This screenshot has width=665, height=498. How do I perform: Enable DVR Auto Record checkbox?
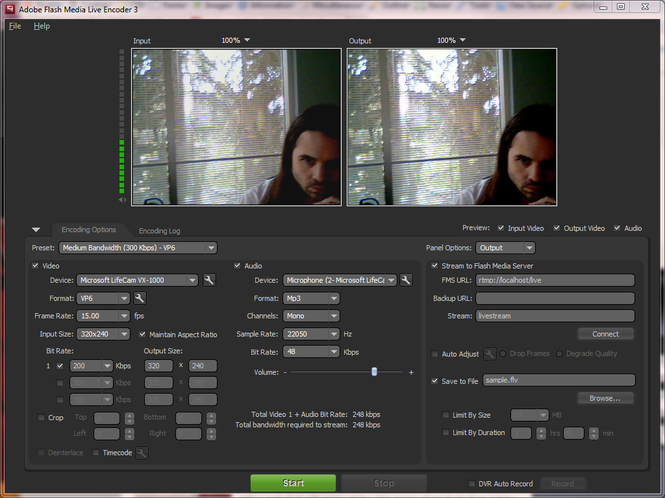coord(471,484)
